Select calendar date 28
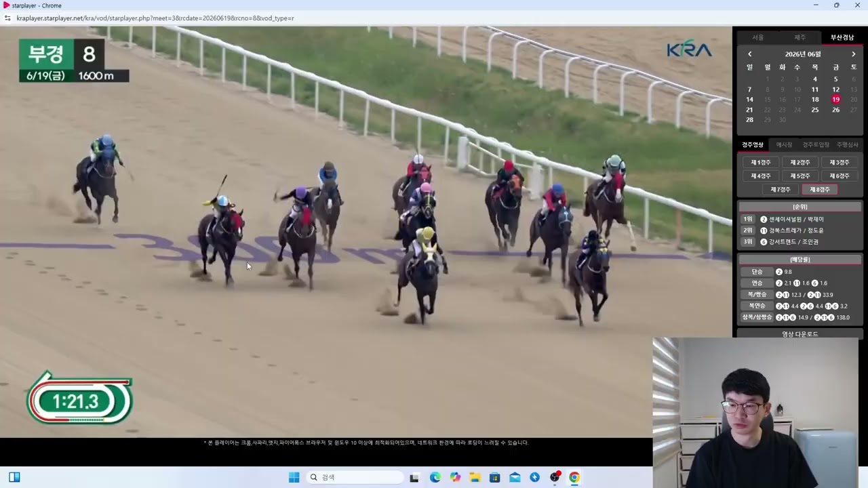This screenshot has height=488, width=868. (749, 120)
